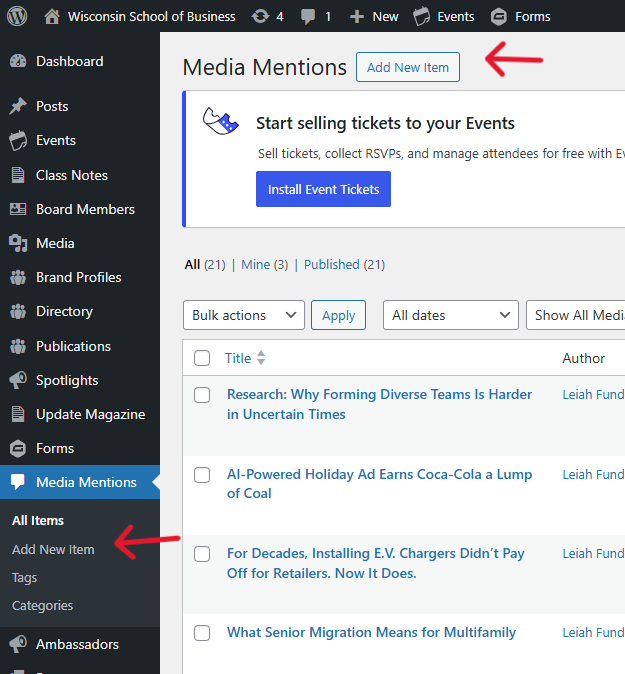Click the Media sidebar icon
Screen dimensions: 625x674
click(x=18, y=243)
